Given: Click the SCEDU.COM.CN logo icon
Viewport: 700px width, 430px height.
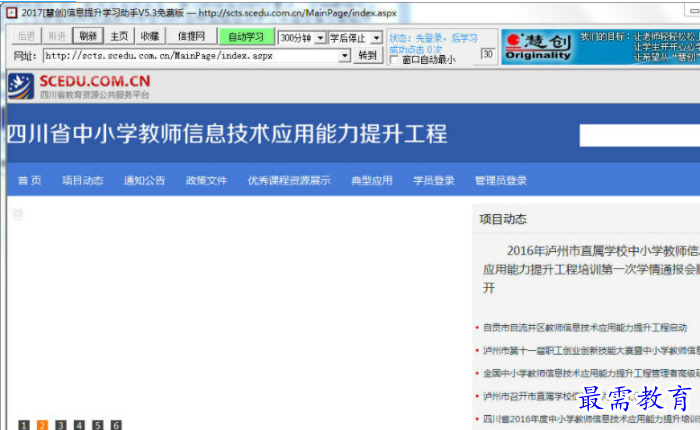Looking at the screenshot, I should 21,86.
